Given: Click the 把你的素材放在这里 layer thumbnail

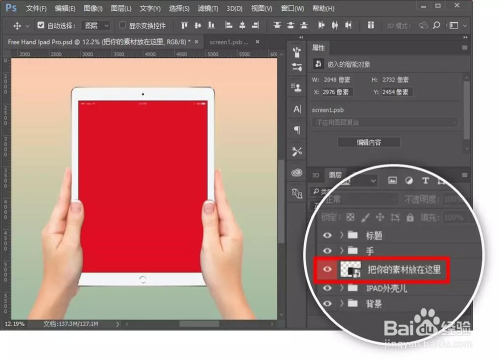Looking at the screenshot, I should 350,269.
